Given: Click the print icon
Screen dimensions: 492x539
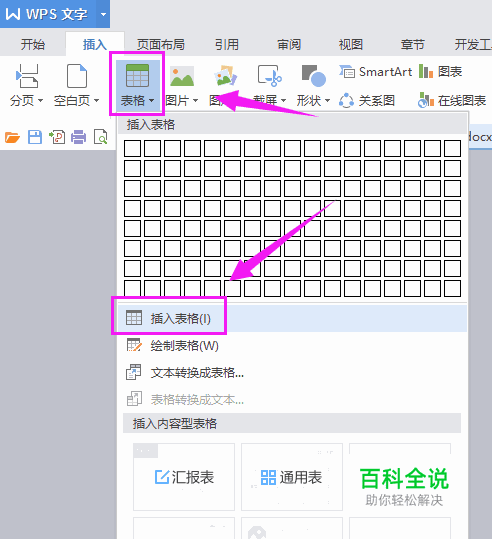Looking at the screenshot, I should pyautogui.click(x=79, y=137).
